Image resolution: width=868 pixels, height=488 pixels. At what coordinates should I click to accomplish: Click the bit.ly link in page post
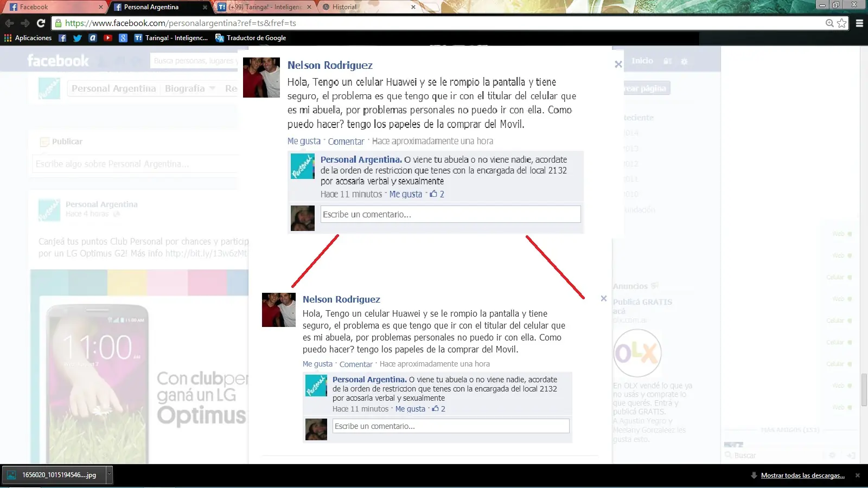pyautogui.click(x=206, y=253)
